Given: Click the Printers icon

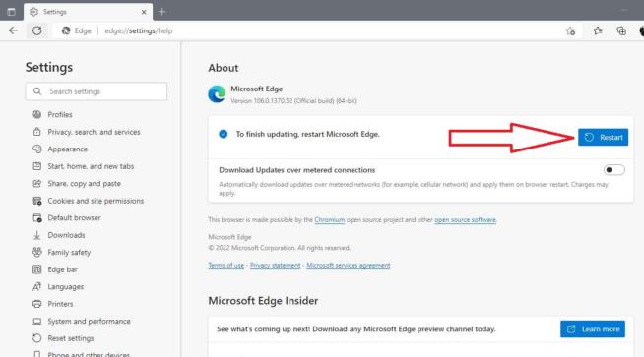Looking at the screenshot, I should coord(37,304).
